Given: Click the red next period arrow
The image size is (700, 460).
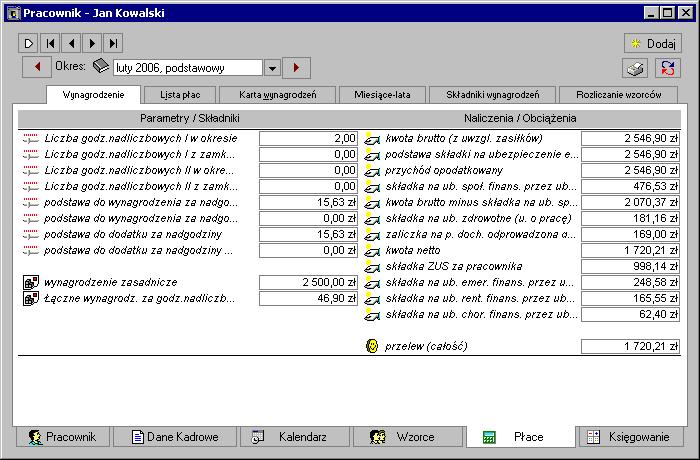Looking at the screenshot, I should click(x=296, y=68).
